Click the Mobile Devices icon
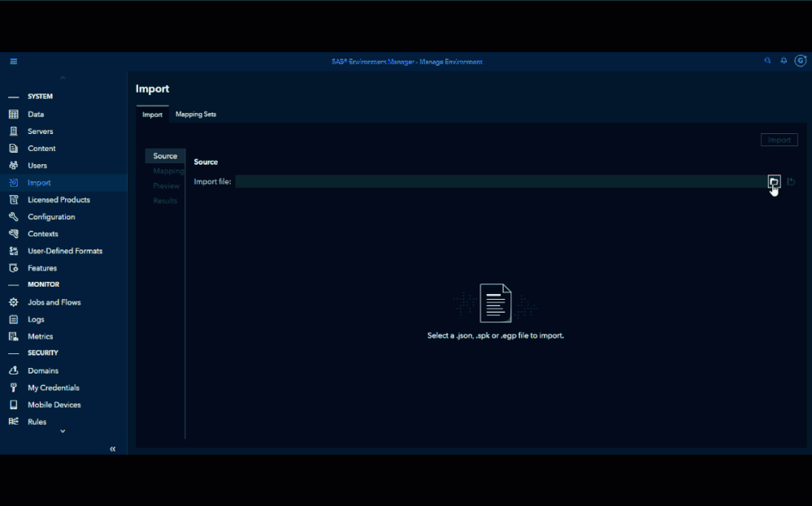Image resolution: width=812 pixels, height=506 pixels. pyautogui.click(x=14, y=404)
